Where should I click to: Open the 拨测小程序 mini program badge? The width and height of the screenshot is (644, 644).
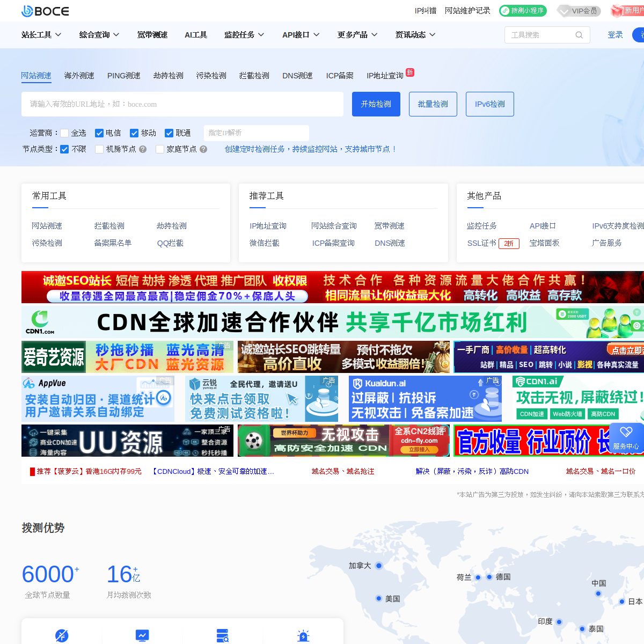coord(523,11)
